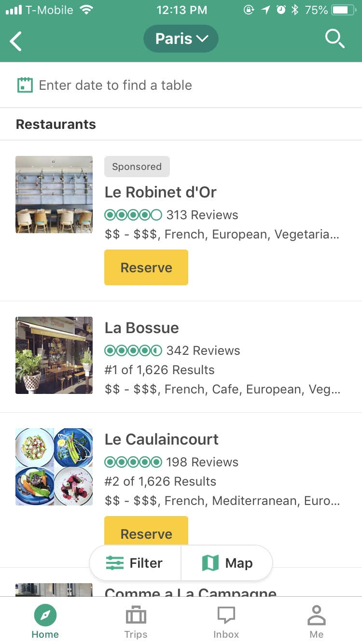Open the Trips suitcase icon

(x=136, y=616)
